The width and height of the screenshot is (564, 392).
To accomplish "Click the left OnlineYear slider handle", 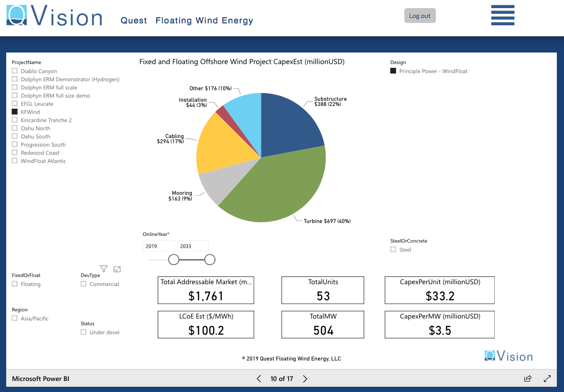I will [x=174, y=259].
